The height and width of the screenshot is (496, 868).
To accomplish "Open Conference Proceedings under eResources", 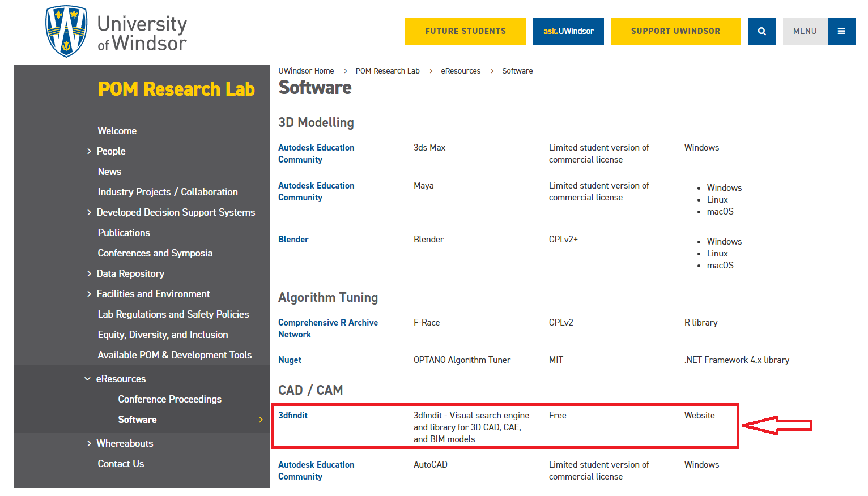I will [x=170, y=399].
